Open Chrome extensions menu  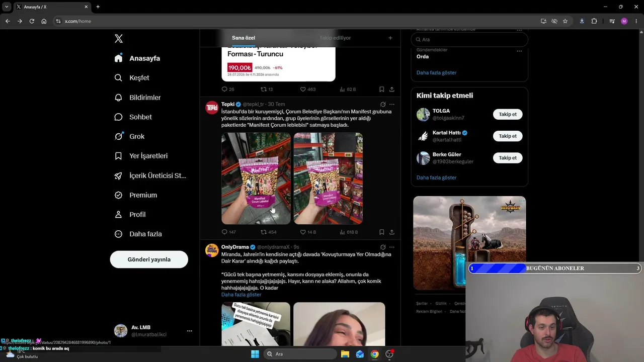594,21
